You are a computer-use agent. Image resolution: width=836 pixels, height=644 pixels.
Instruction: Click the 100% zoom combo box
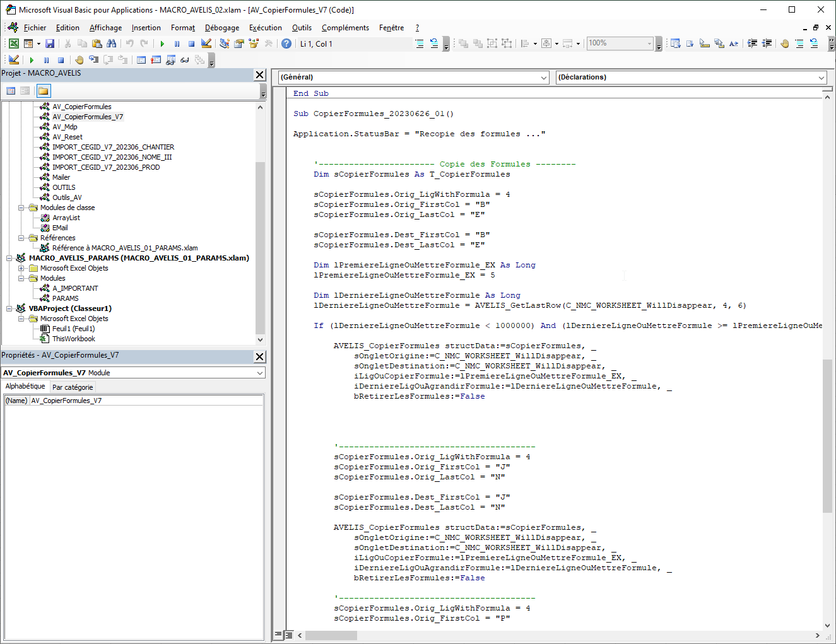pos(620,44)
